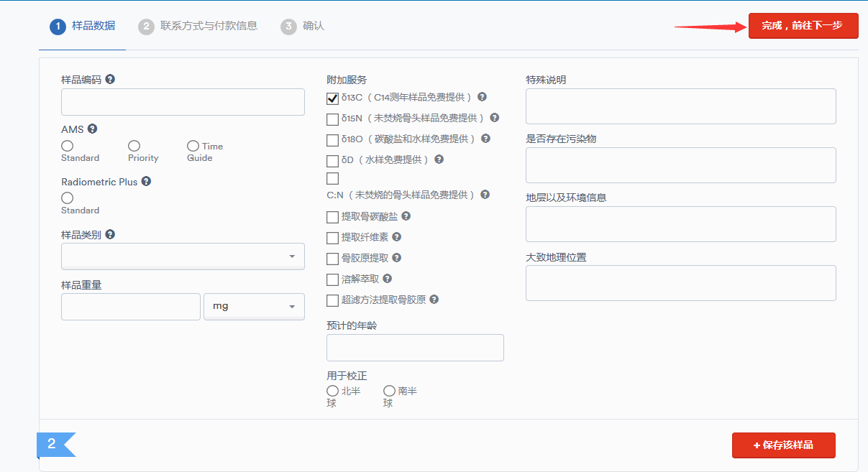The width and height of the screenshot is (868, 472).
Task: Open help icon beside 提取骨碳酸盐
Action: click(406, 216)
